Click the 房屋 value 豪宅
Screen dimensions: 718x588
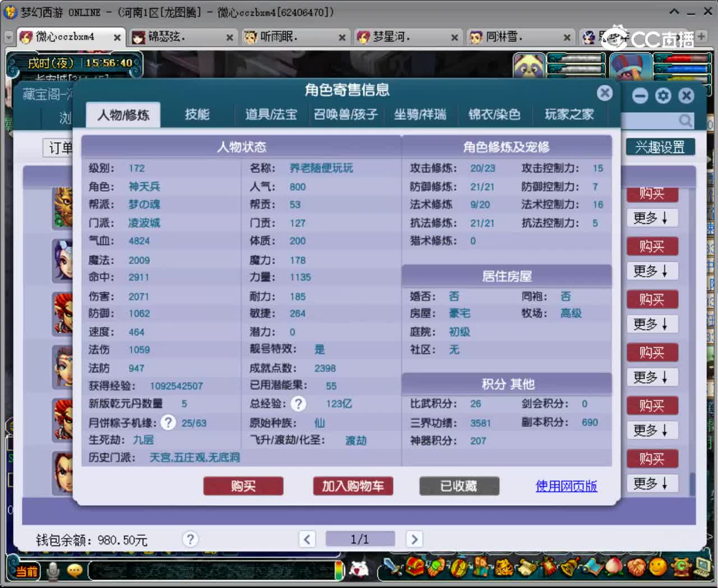tap(459, 313)
